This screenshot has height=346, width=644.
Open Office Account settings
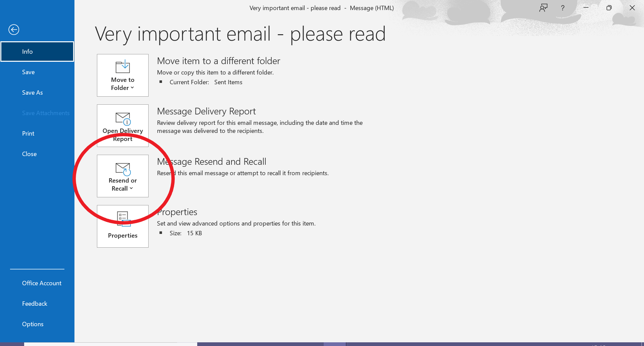click(x=37, y=283)
